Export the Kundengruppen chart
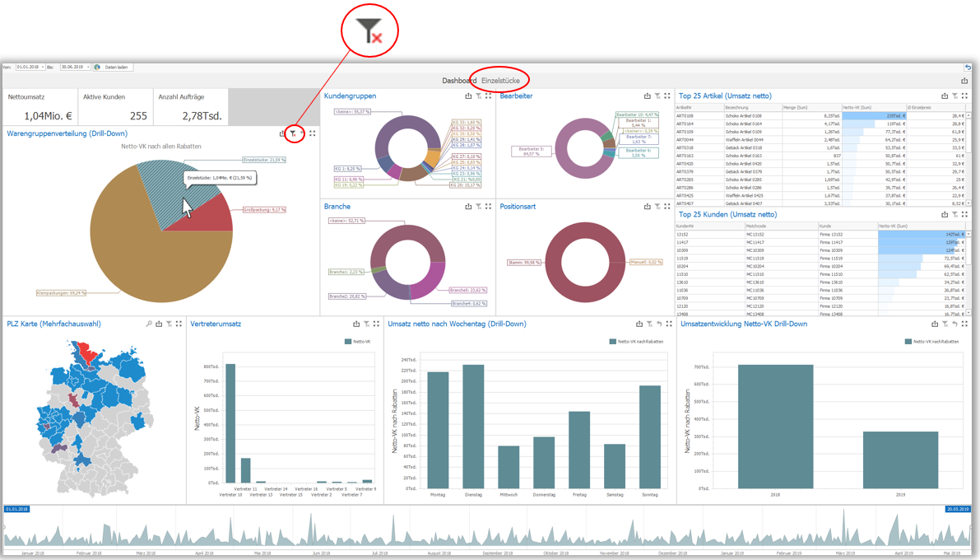 [468, 96]
